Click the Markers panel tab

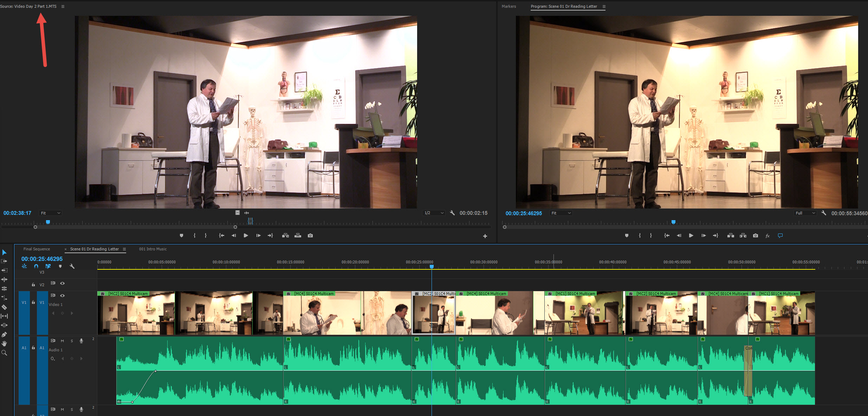(x=509, y=6)
